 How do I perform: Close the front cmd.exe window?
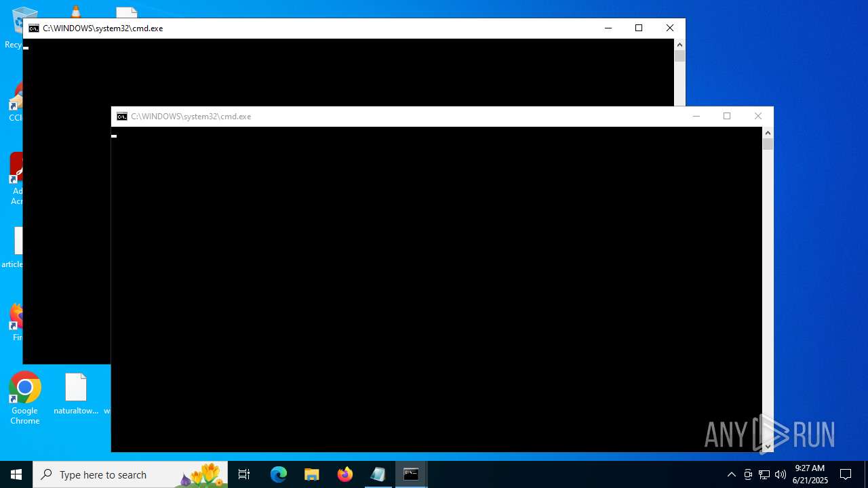click(758, 117)
